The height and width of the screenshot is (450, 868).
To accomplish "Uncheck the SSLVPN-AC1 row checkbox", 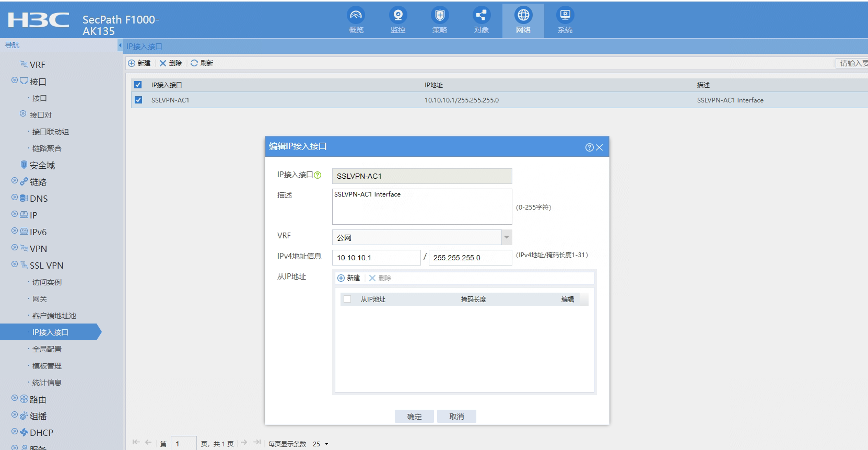I will click(138, 100).
